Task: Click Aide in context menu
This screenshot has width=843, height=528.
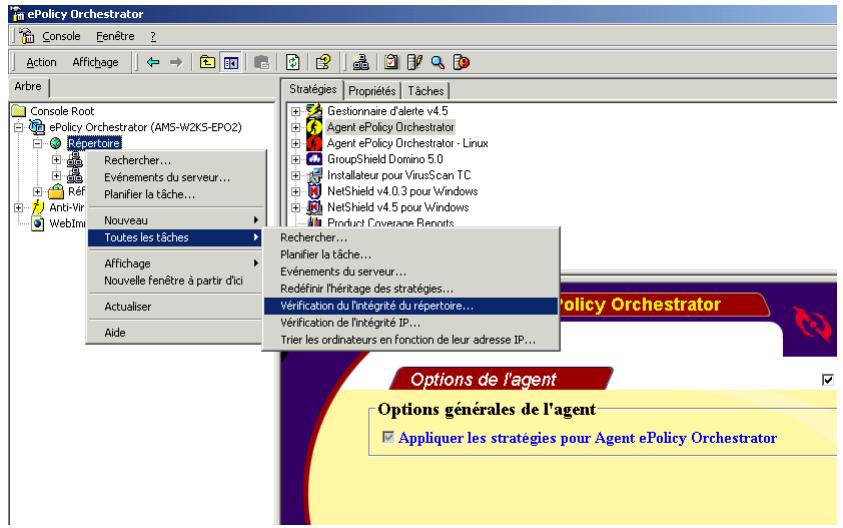Action: pyautogui.click(x=176, y=332)
